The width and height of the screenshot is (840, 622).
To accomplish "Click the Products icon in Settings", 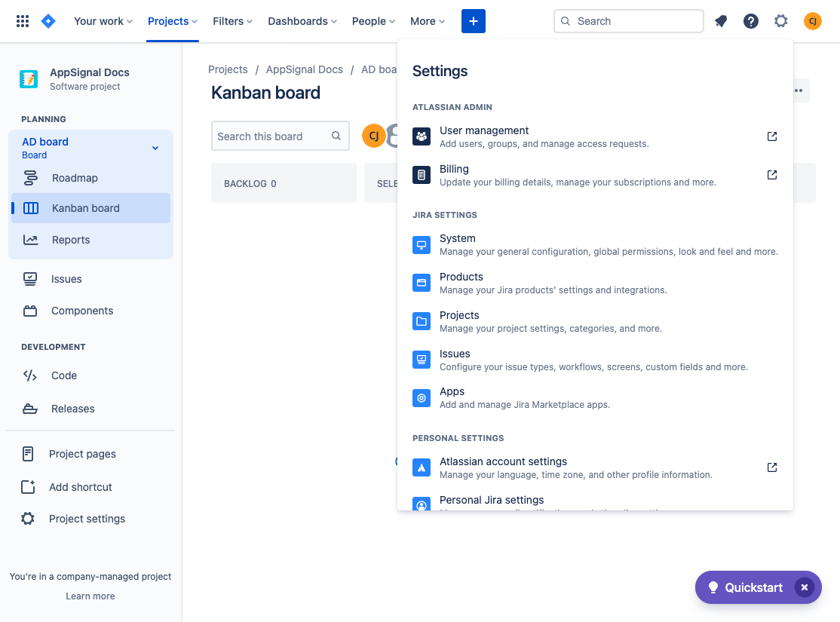I will pyautogui.click(x=422, y=283).
